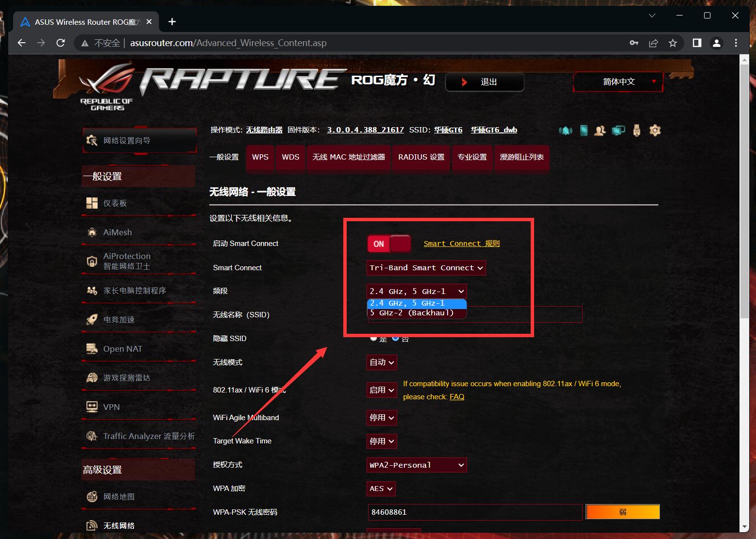Click the 频段 band dropdown box
Screen dimensions: 756x539
point(417,291)
